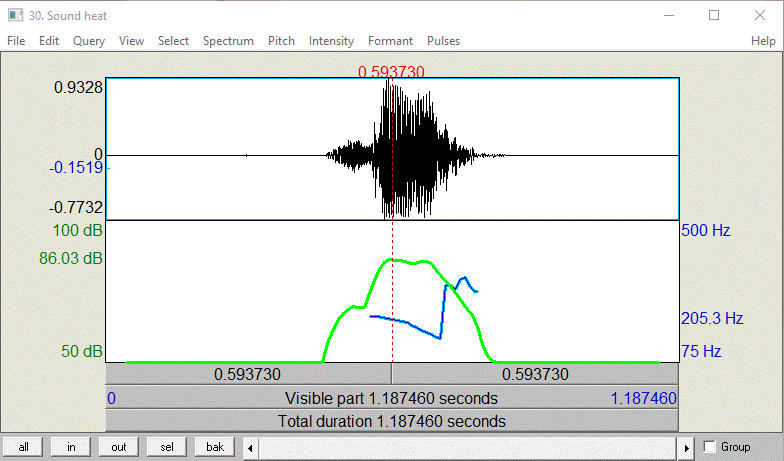Click the 100 dB intensity label

(x=78, y=230)
